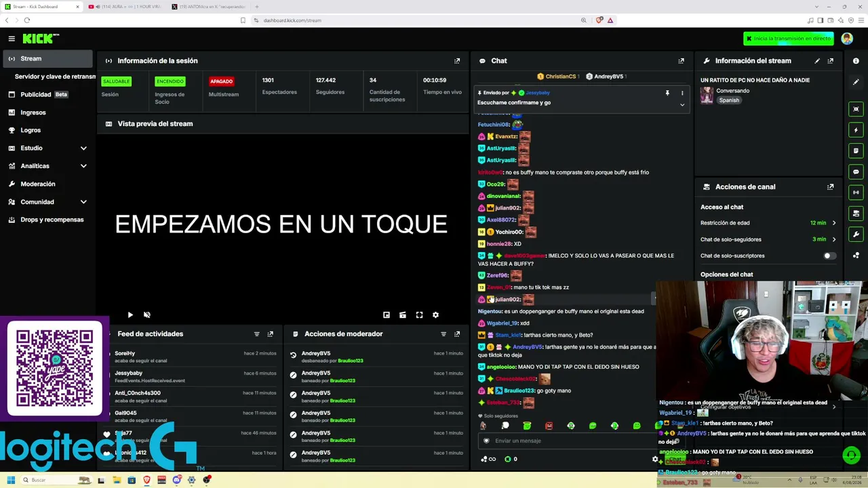
Task: Open the profile avatar menu
Action: [847, 39]
